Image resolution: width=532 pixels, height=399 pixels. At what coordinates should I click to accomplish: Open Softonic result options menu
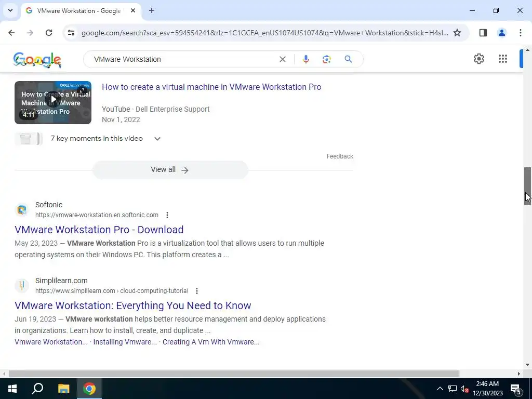[167, 215]
